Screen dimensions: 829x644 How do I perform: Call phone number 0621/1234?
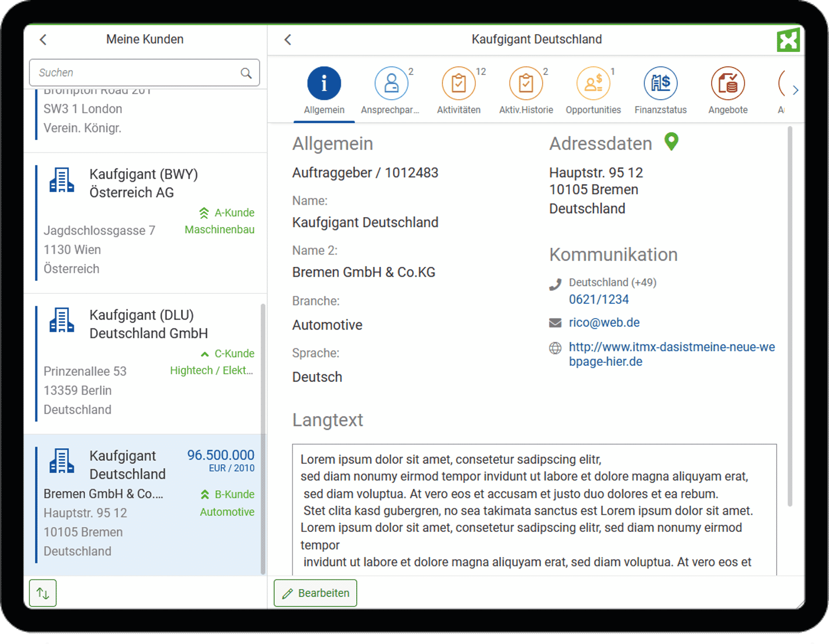click(x=598, y=300)
